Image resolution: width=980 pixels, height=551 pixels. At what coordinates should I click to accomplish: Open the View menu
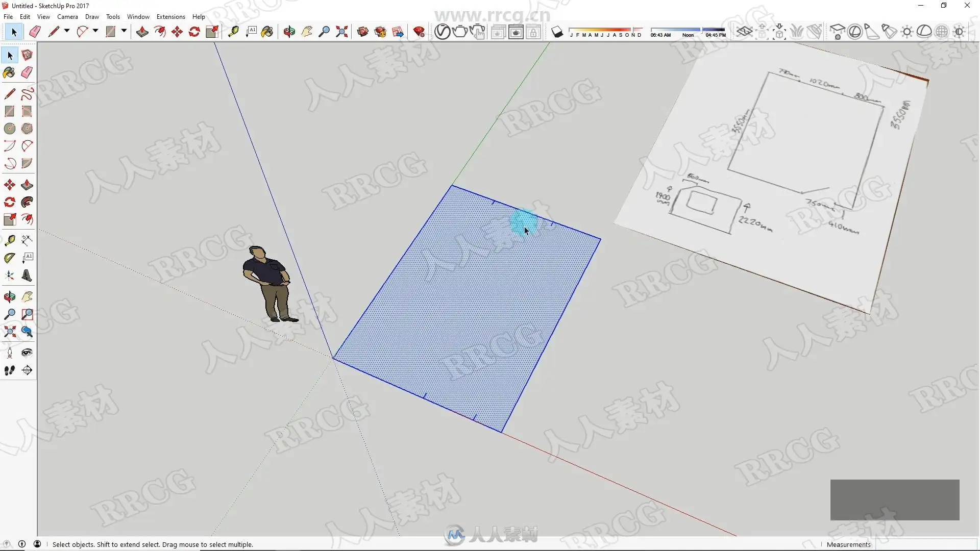pyautogui.click(x=43, y=16)
